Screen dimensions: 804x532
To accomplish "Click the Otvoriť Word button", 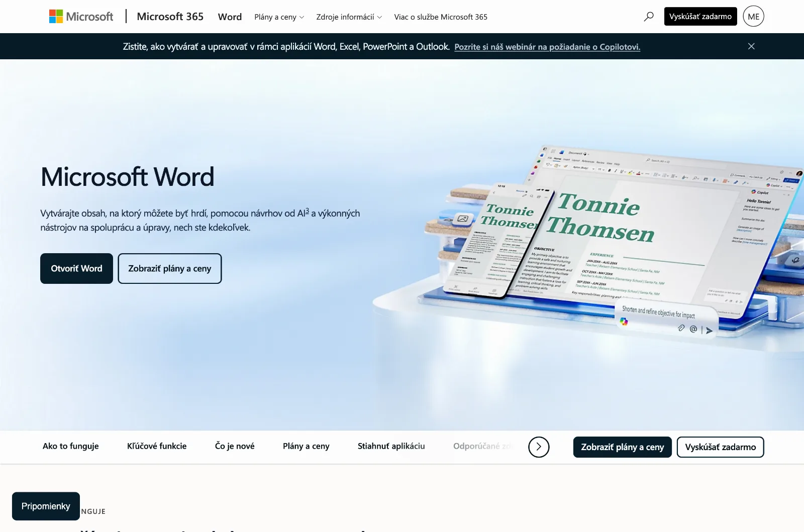I will point(76,268).
